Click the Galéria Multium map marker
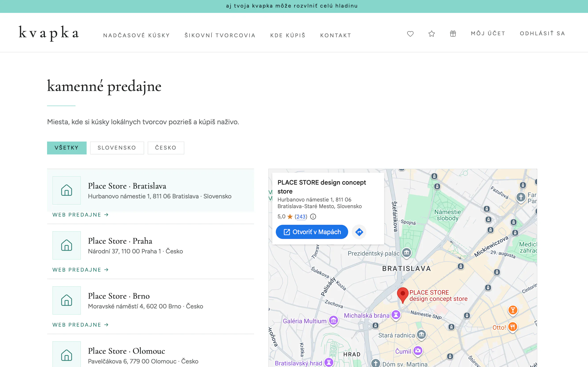Viewport: 588px width, 367px height. tap(334, 321)
